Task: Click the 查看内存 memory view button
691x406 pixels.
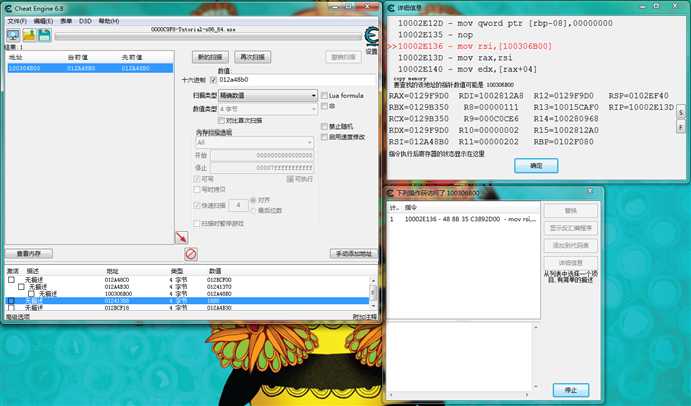Action: tap(29, 253)
